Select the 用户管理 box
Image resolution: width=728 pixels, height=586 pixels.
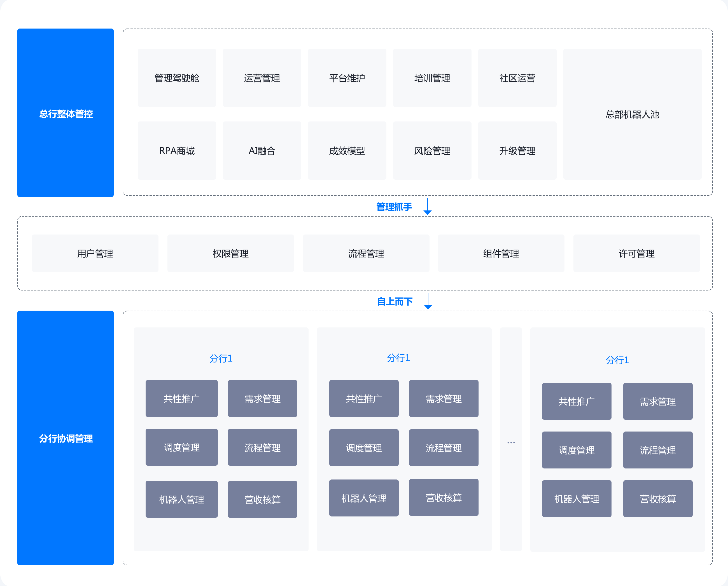pos(95,253)
